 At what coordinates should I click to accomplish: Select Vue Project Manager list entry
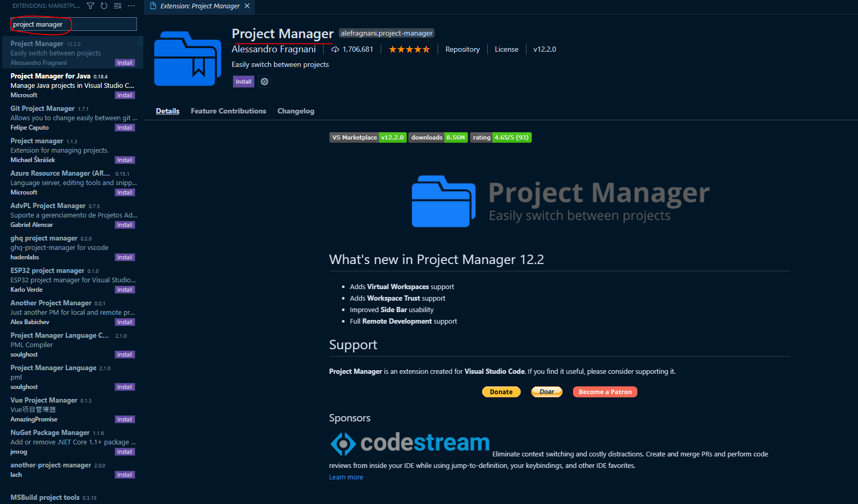(73, 409)
